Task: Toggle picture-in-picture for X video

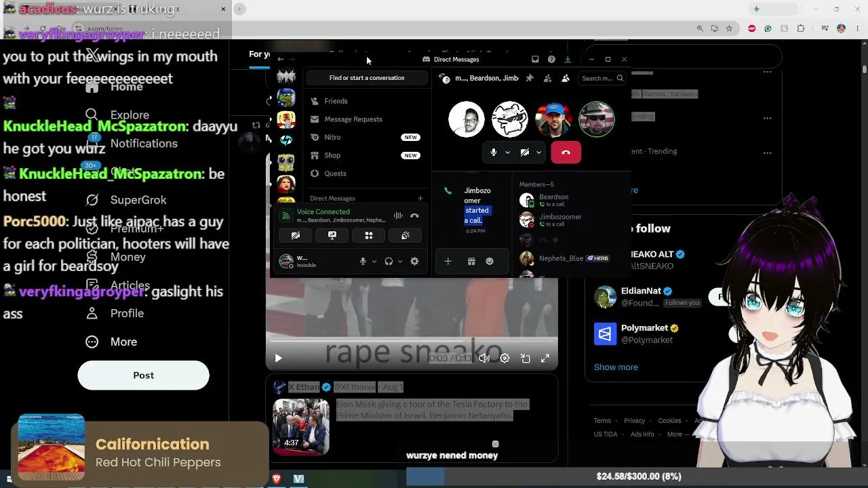Action: [x=525, y=359]
